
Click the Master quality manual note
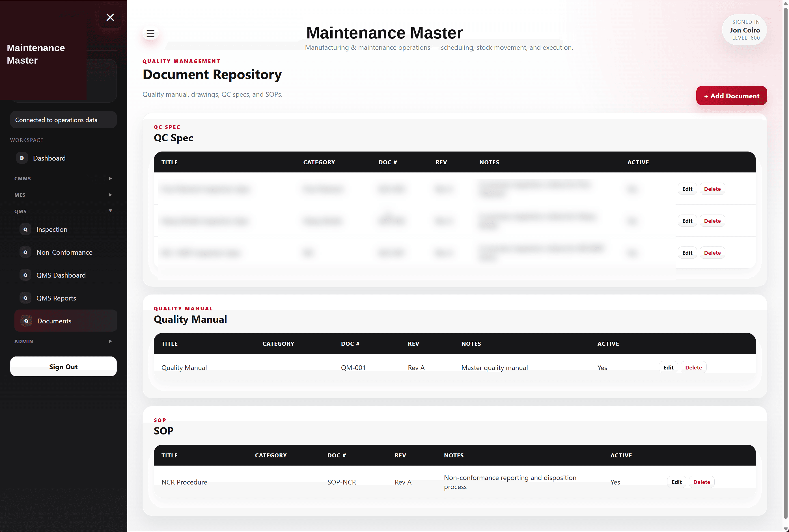click(x=494, y=368)
